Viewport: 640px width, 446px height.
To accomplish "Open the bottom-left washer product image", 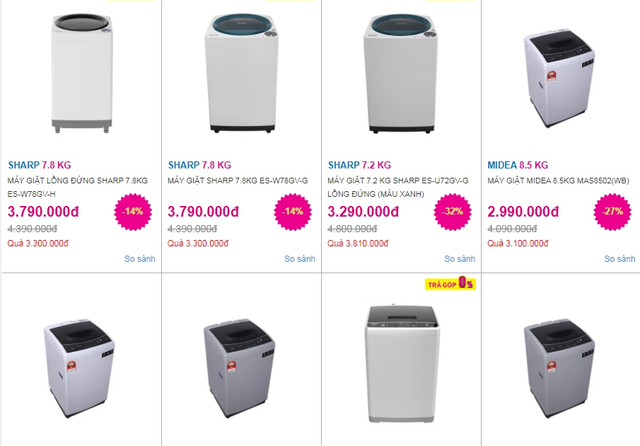I will point(80,370).
